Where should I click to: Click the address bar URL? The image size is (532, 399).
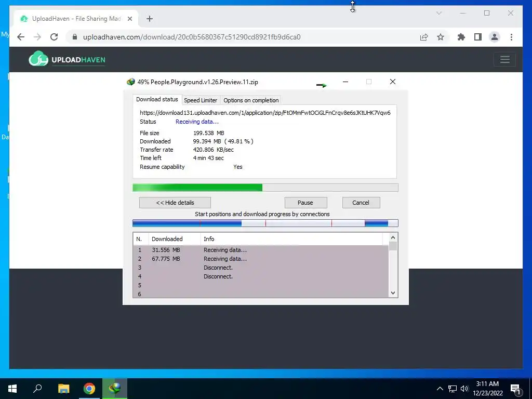click(192, 37)
